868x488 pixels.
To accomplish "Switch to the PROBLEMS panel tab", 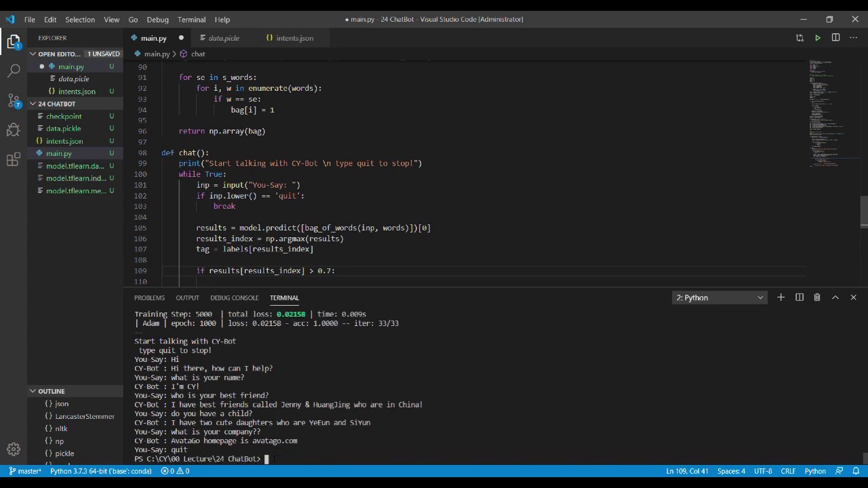I will point(149,298).
